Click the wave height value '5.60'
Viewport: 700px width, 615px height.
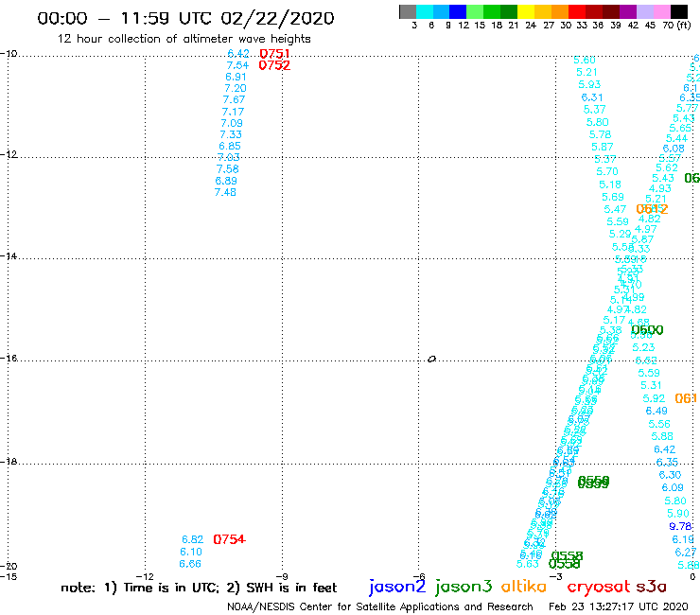click(x=585, y=60)
